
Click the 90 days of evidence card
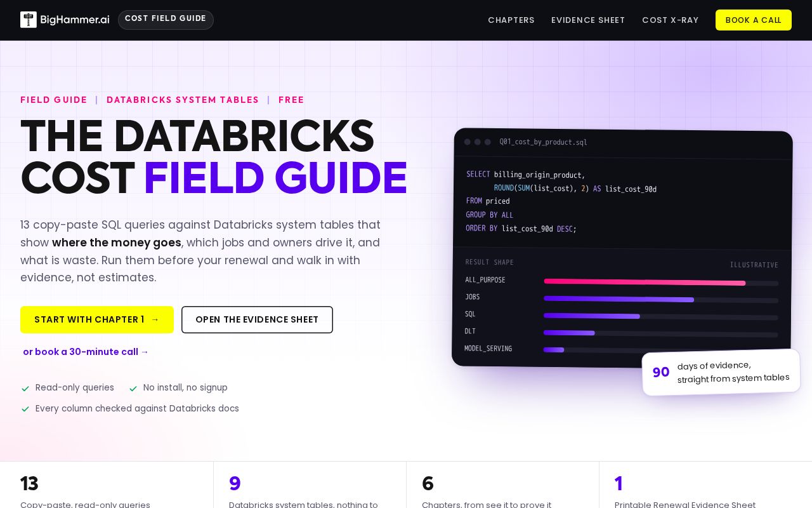pos(721,372)
